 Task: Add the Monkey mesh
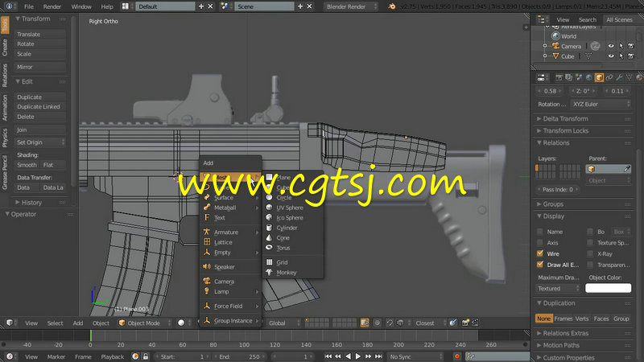[292, 273]
